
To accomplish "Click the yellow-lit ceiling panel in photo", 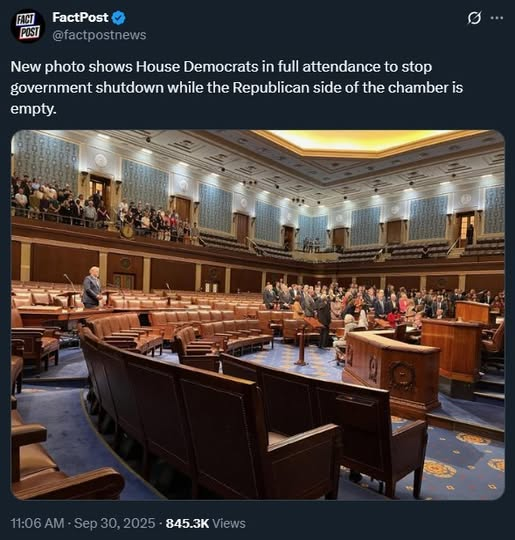I will point(365,141).
